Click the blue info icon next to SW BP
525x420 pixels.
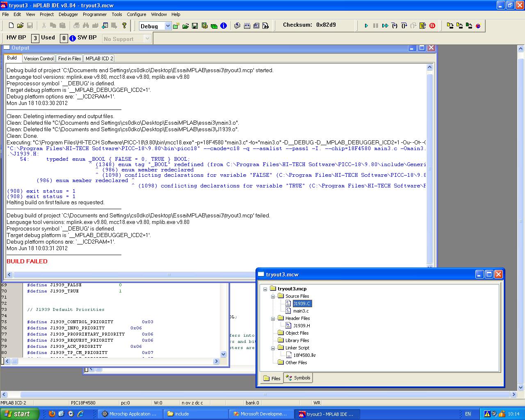[73, 38]
